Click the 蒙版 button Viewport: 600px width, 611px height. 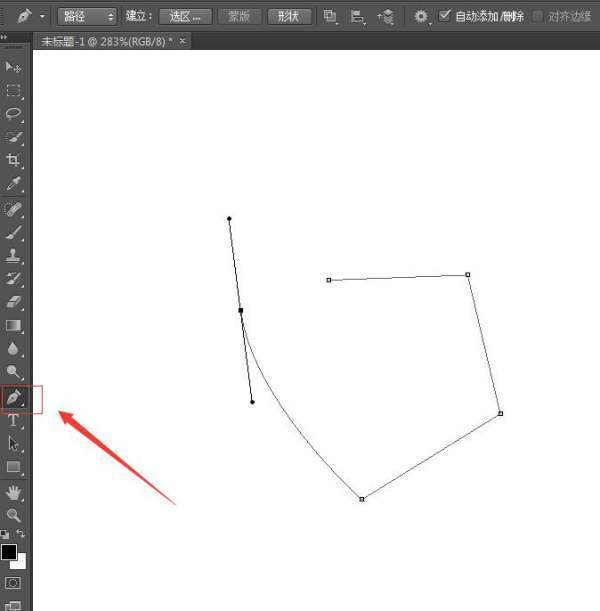239,17
